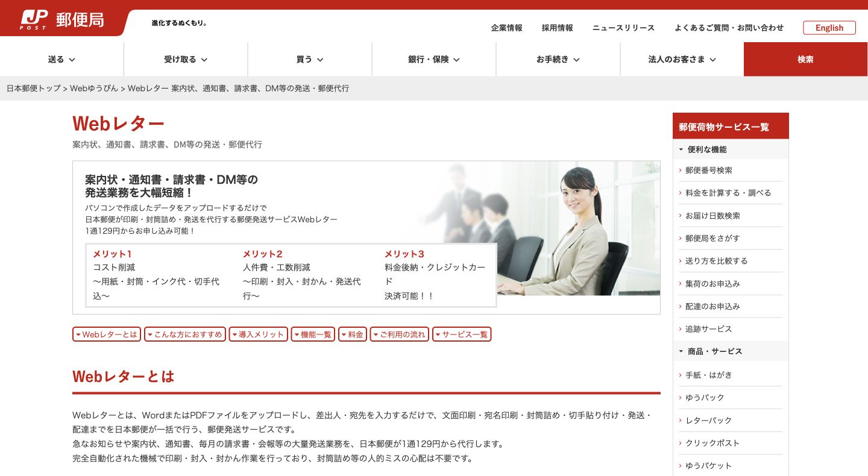This screenshot has width=868, height=476.
Task: Open 集荷のお申込み sidebar link
Action: 712,284
